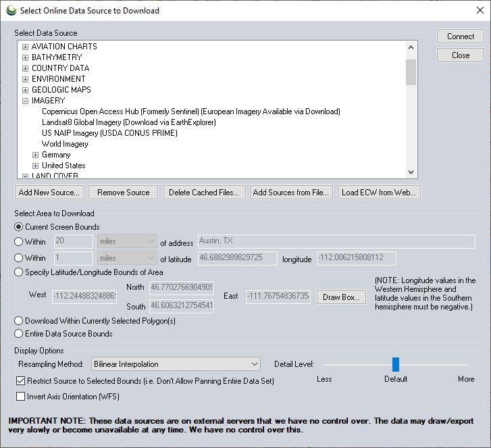Viewport: 491px width, 448px height.
Task: Open the miles dropdown for latitude distance
Action: pos(127,258)
